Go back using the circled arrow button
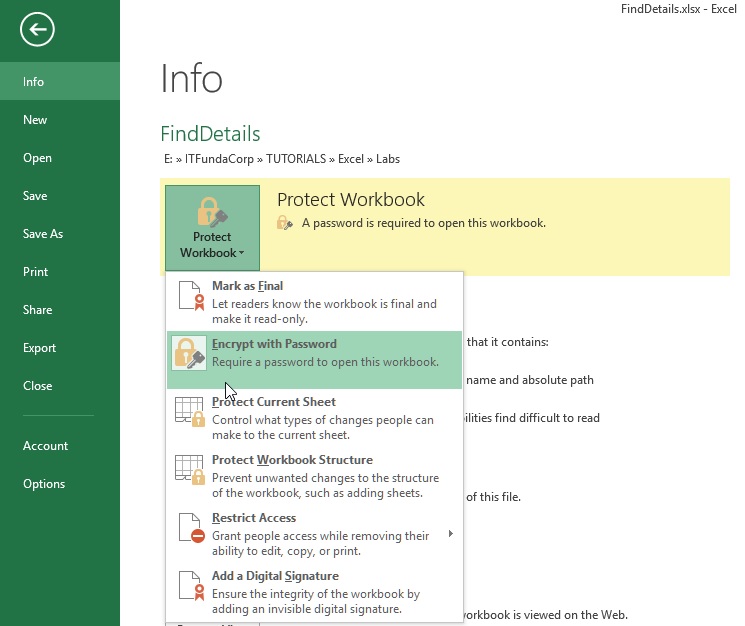 [37, 29]
